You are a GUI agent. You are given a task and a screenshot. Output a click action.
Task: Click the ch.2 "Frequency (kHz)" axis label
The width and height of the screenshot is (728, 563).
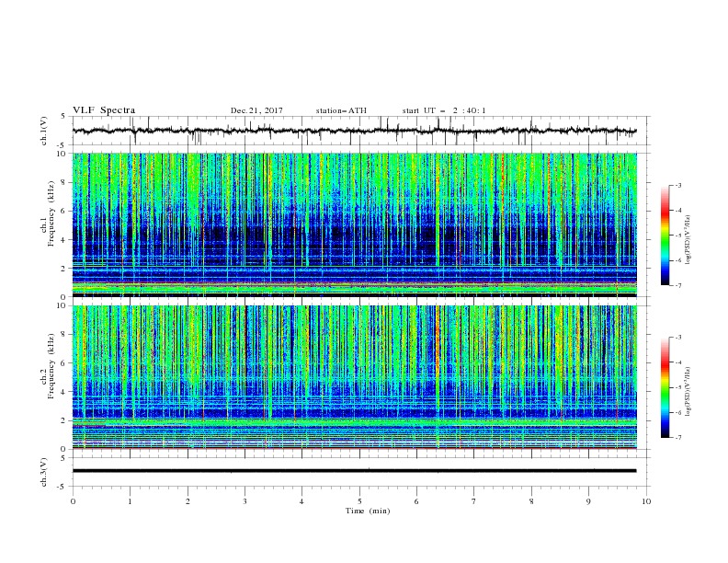(51, 366)
